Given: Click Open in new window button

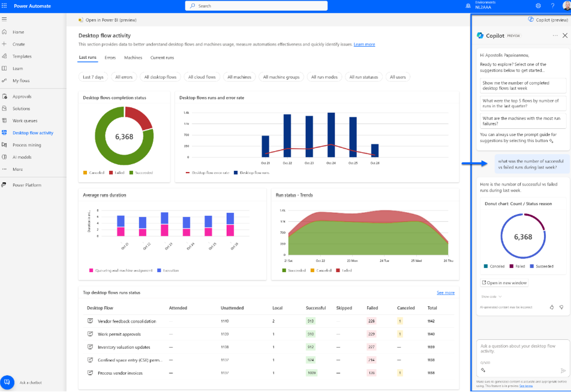Looking at the screenshot, I should point(504,283).
